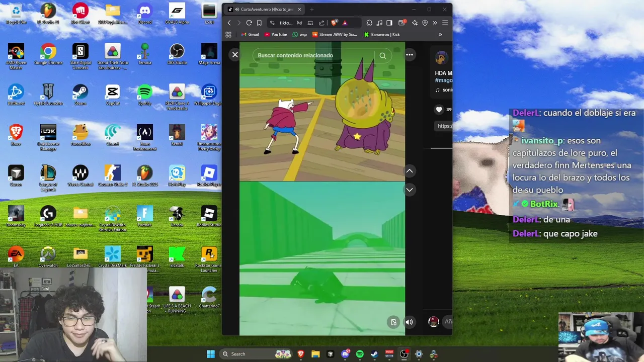
Task: Open the Bananirou | Kick bookmark
Action: (x=381, y=35)
